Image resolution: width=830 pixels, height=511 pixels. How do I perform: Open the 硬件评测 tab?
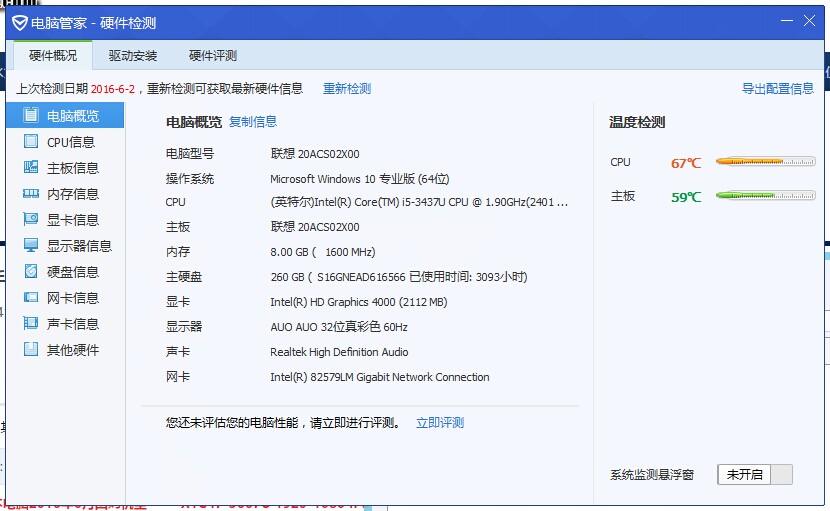click(x=213, y=56)
